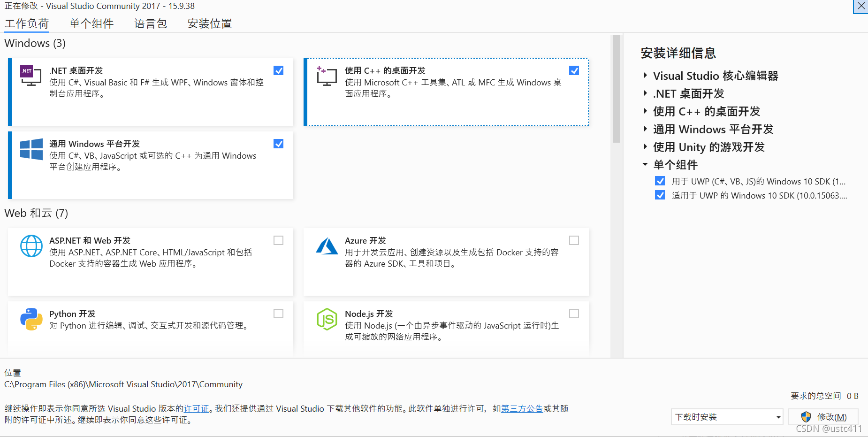The height and width of the screenshot is (437, 868).
Task: Check the ASP.NET 和 Web 开发 checkbox
Action: pyautogui.click(x=279, y=240)
